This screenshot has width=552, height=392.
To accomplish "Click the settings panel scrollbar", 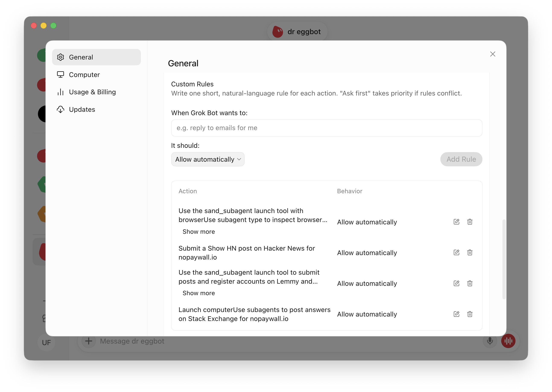I will [x=504, y=259].
